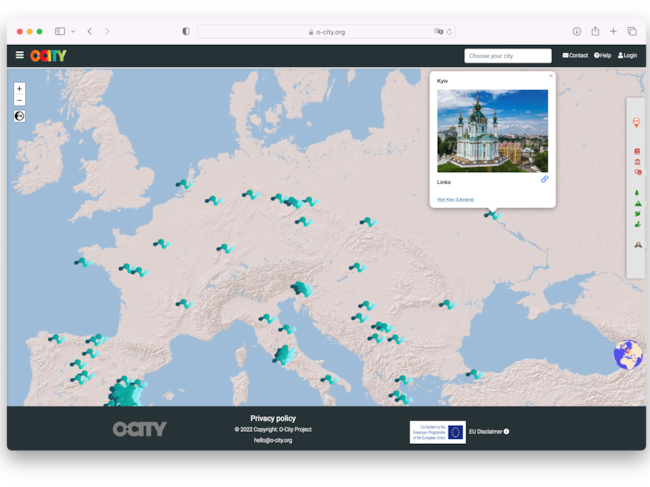The height and width of the screenshot is (487, 650).
Task: Zoom in on the map
Action: (x=19, y=89)
